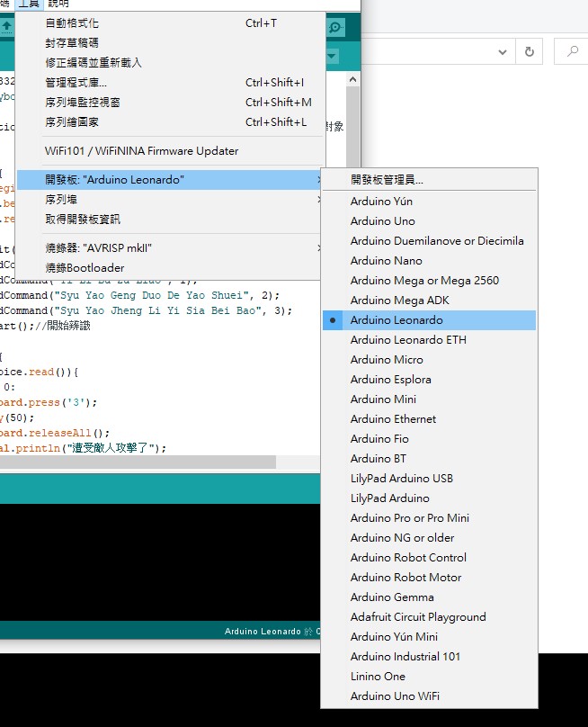The height and width of the screenshot is (727, 588).
Task: Click the releaseAll() code line
Action: pyautogui.click(x=55, y=433)
